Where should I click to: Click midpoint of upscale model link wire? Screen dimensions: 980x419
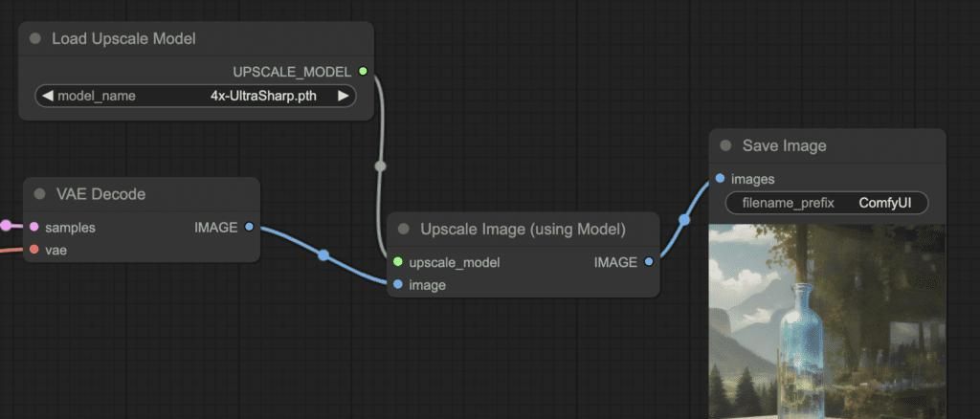(x=380, y=165)
